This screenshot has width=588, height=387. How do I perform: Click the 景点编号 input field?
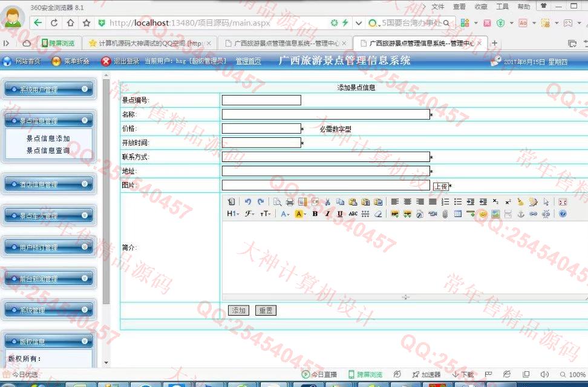(x=261, y=100)
